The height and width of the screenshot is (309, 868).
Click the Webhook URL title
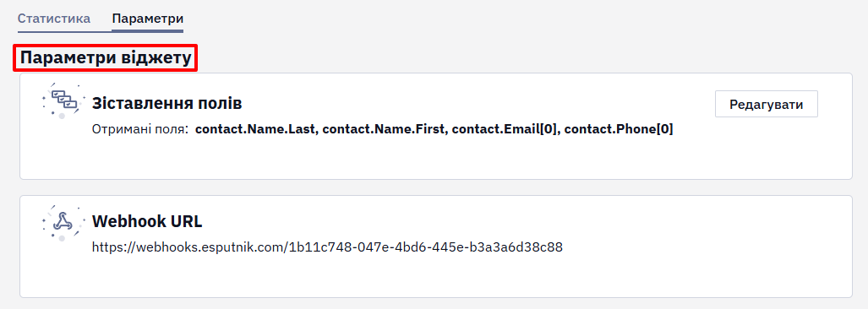[147, 222]
